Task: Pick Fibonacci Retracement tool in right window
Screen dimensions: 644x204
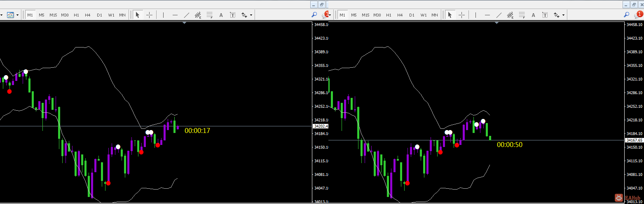Action: click(522, 15)
